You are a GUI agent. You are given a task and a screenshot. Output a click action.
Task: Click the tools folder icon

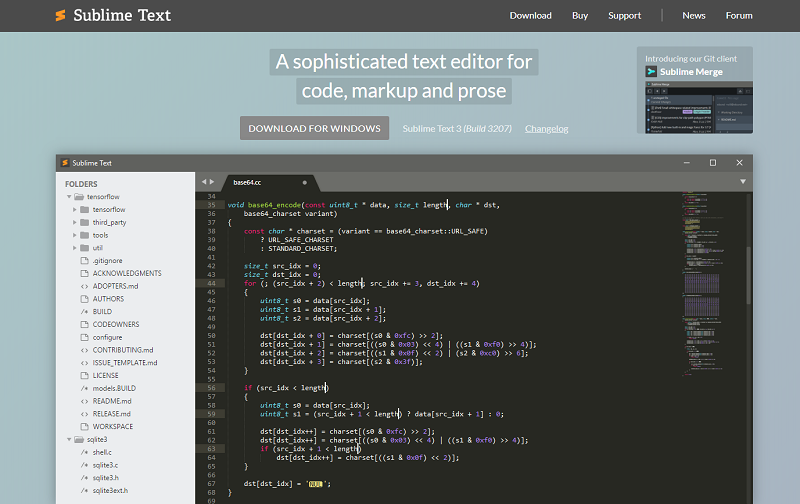pos(85,235)
